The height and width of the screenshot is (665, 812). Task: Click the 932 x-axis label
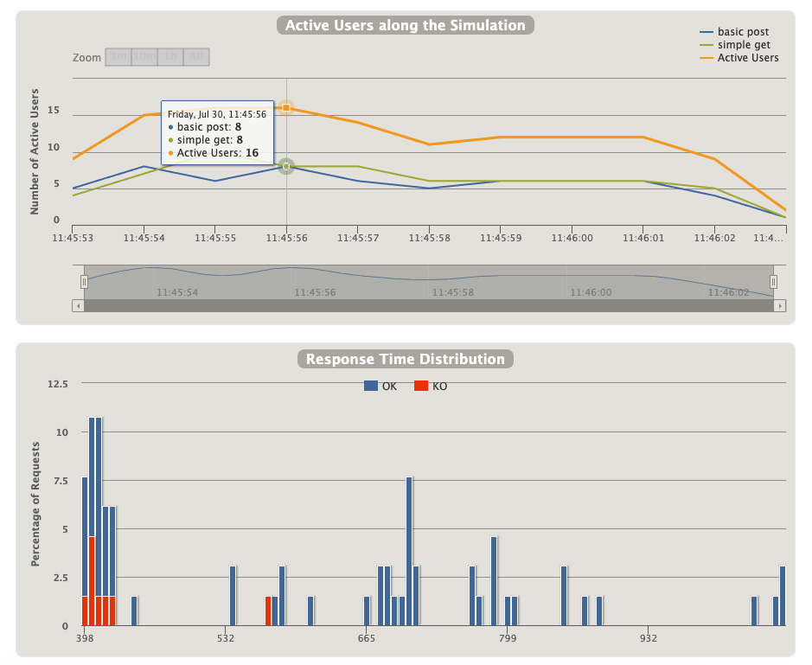click(648, 638)
